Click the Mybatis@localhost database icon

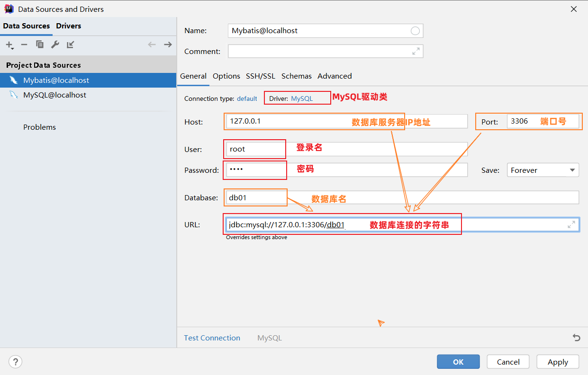[14, 80]
